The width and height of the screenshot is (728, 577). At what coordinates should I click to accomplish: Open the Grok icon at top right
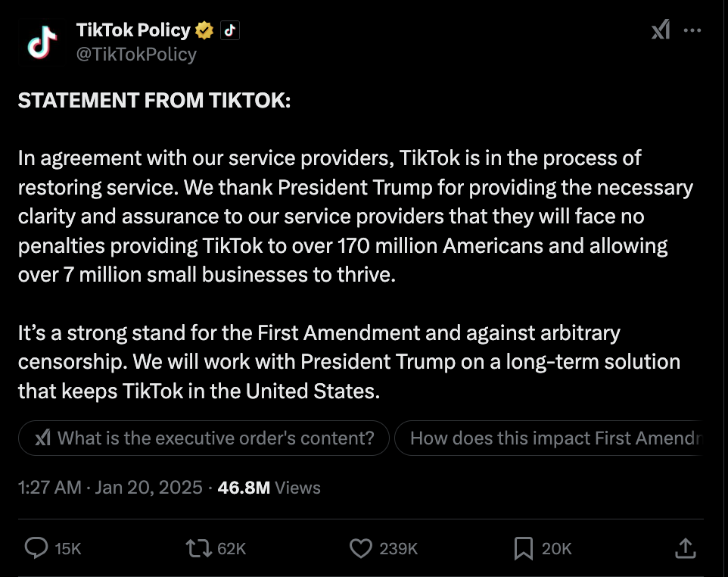point(661,30)
